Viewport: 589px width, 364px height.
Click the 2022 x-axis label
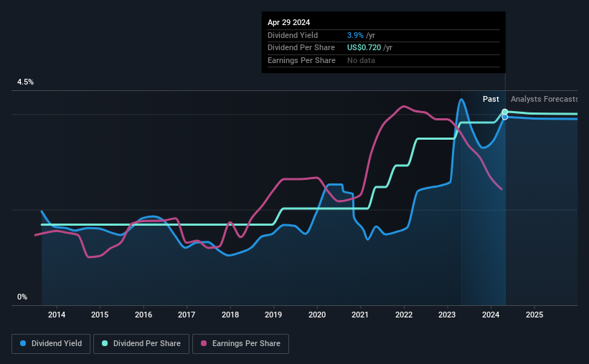point(404,315)
